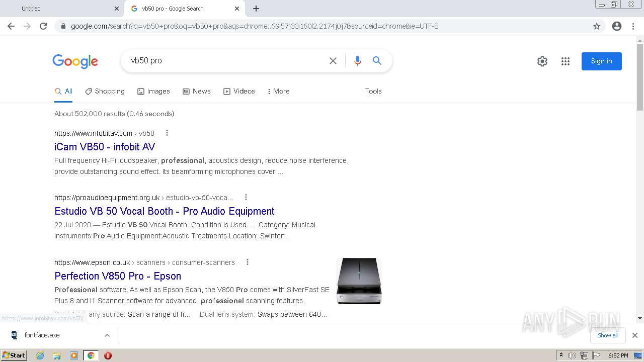The image size is (644, 362).
Task: Open Windows Explorer folder in taskbar
Action: click(57, 355)
